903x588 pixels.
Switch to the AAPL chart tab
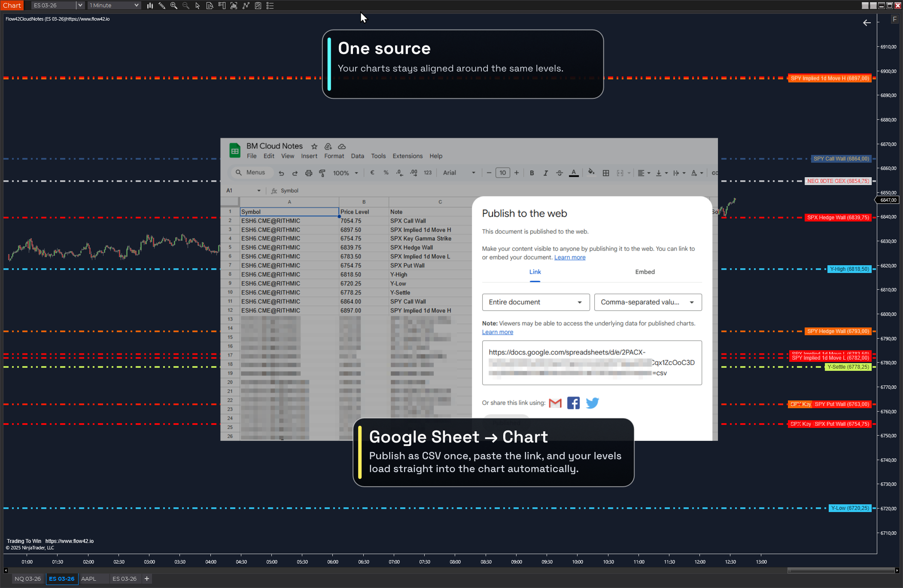click(x=89, y=579)
